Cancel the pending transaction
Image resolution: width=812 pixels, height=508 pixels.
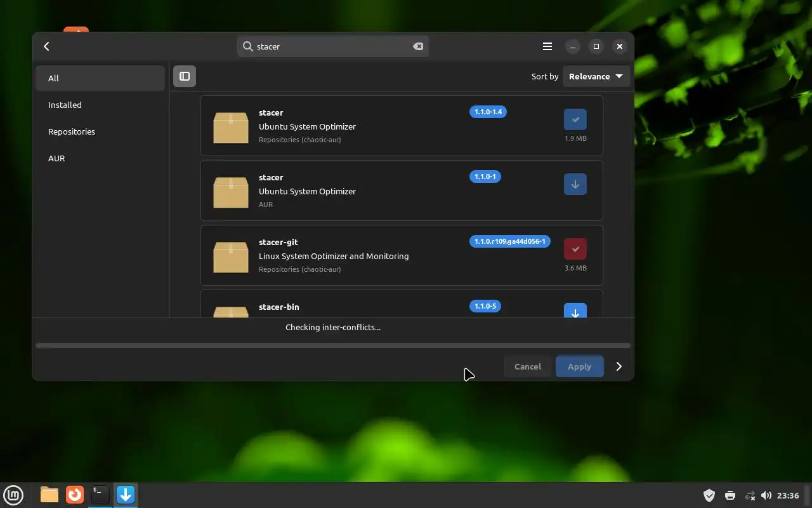point(528,366)
